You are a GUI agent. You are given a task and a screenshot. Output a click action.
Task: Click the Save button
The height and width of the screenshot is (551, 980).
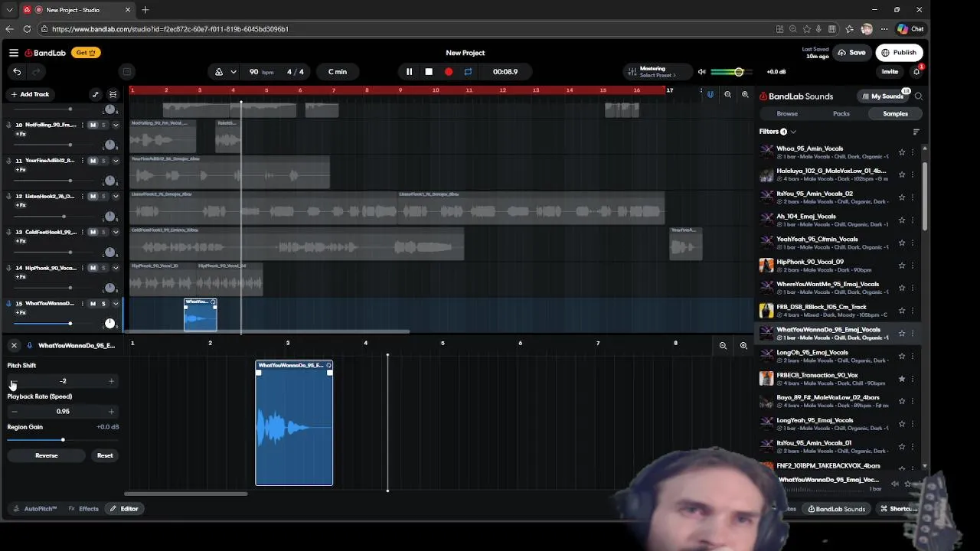851,53
